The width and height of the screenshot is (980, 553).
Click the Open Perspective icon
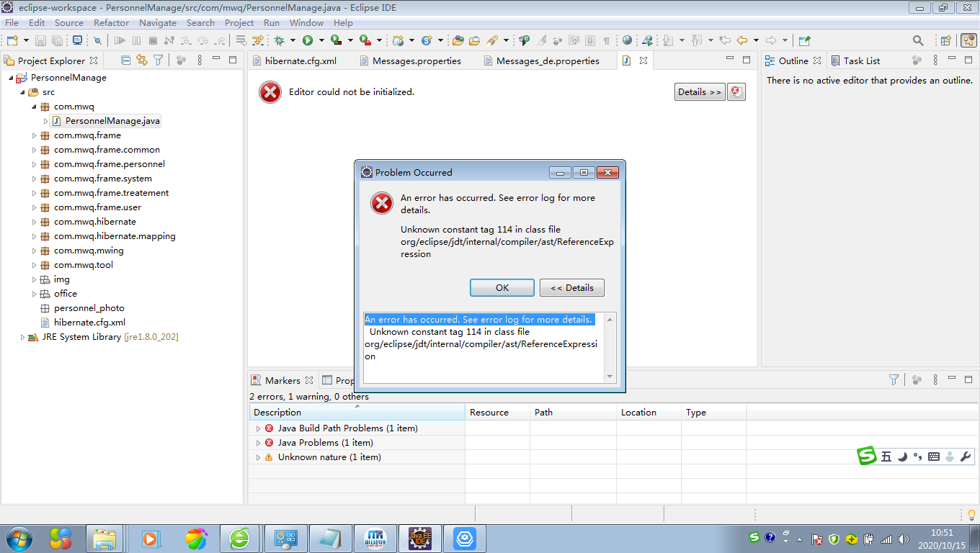(945, 40)
